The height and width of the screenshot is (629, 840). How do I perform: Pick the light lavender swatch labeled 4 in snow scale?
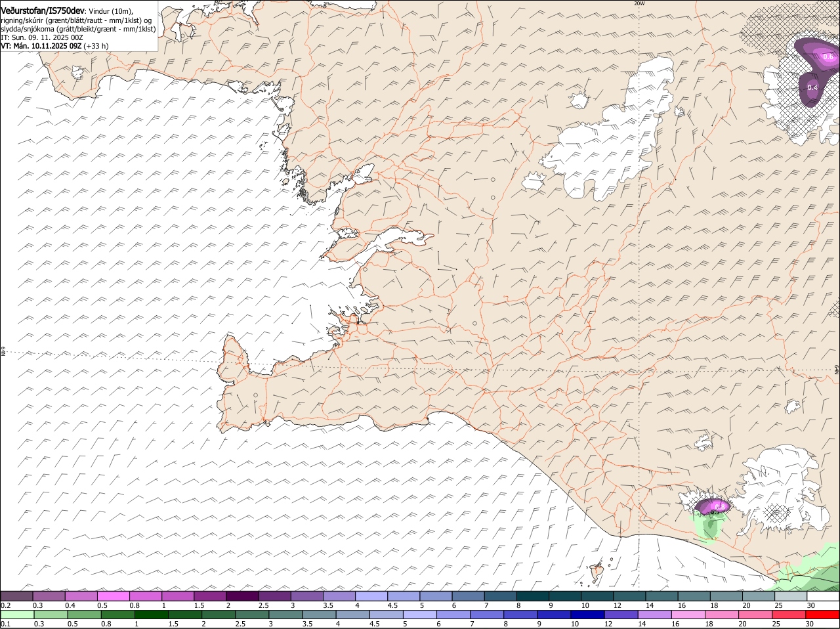click(x=371, y=596)
